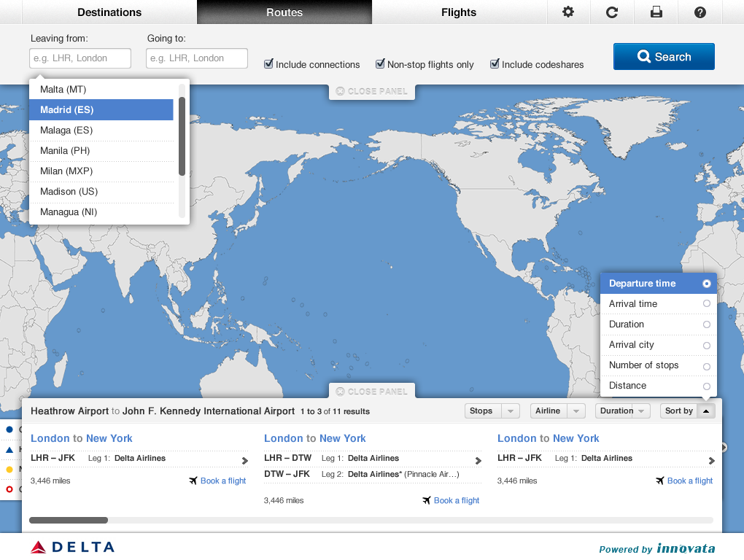744x560 pixels.
Task: Click the airplane icon in third result card
Action: coord(660,481)
